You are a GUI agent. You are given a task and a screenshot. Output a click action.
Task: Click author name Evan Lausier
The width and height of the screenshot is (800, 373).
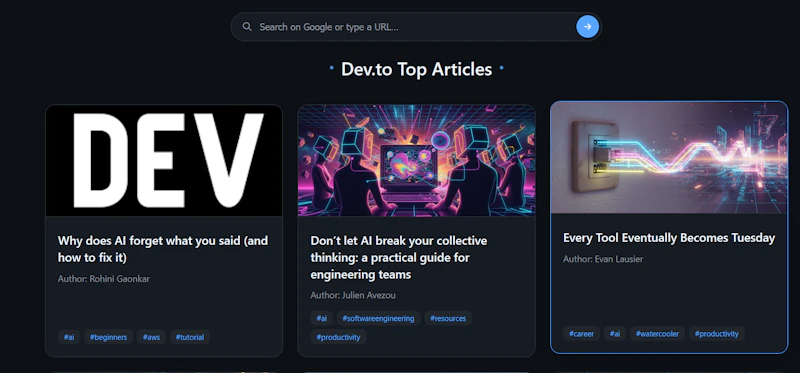pos(619,259)
